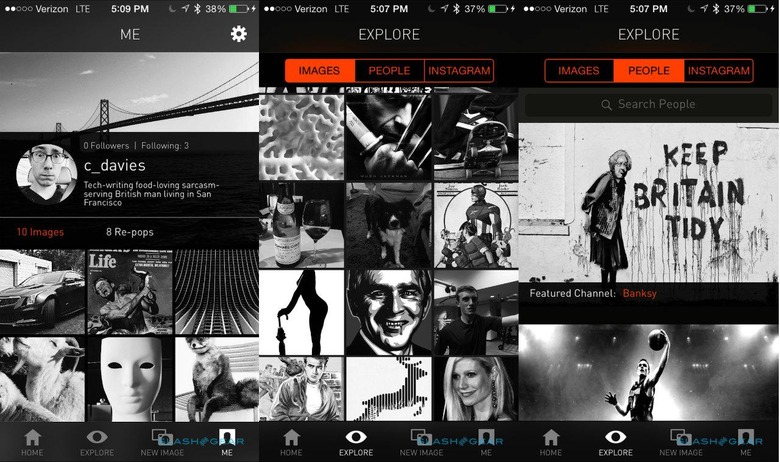Show the 8 Re-pops list

[x=129, y=232]
